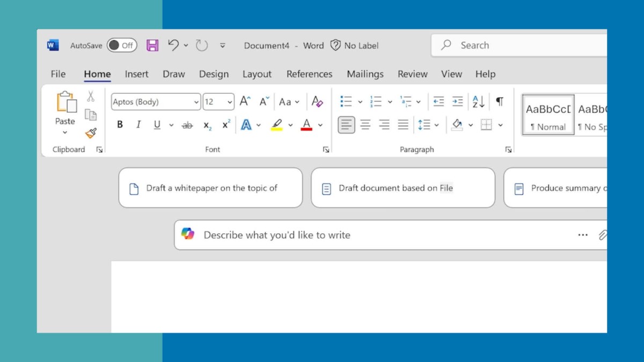
Task: Click the Cut scissors icon
Action: coord(91,97)
